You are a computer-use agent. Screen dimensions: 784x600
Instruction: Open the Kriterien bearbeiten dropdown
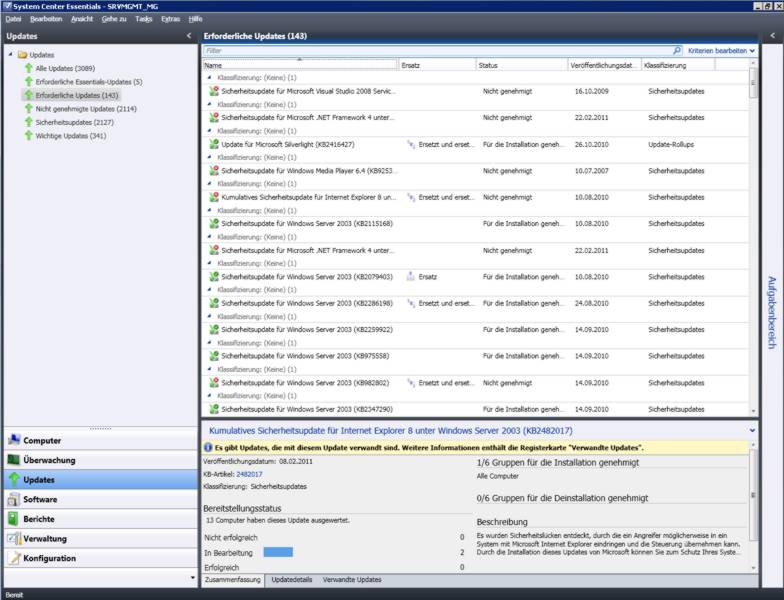(721, 50)
